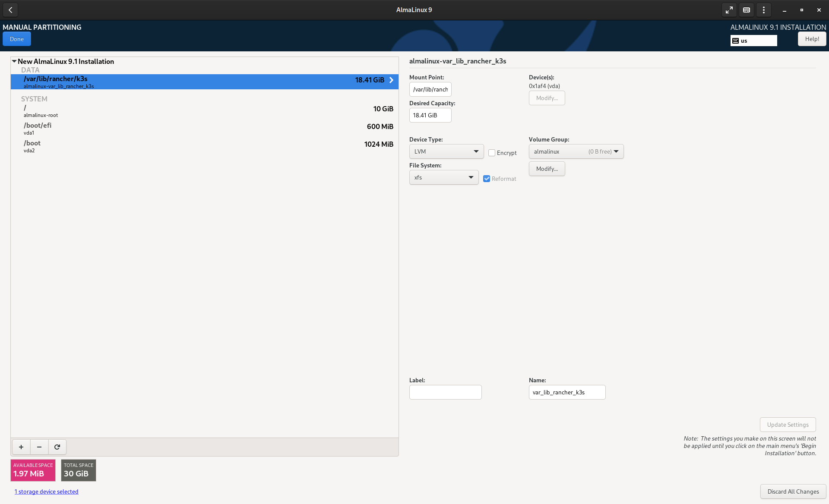Click the 1024 MiB size value
Screen dimensions: 829x504
[x=379, y=144]
